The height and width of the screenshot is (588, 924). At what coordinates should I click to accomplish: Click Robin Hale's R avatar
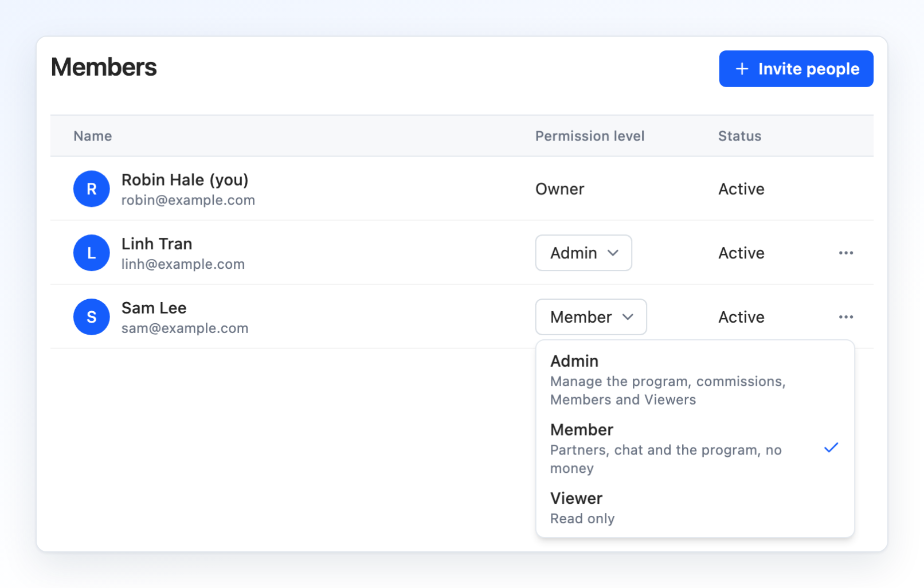coord(92,189)
